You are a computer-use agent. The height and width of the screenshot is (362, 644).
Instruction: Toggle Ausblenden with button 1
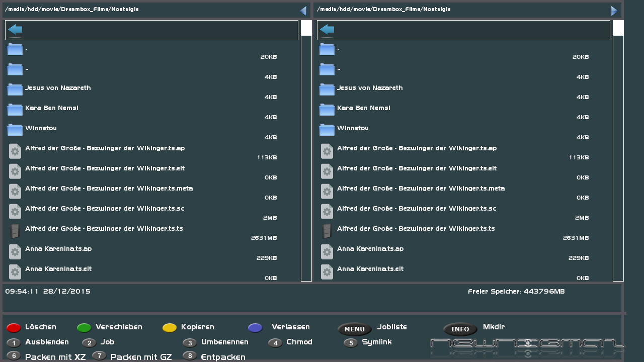[x=14, y=343]
